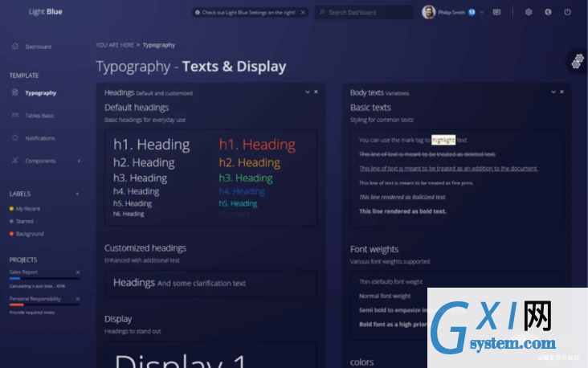The image size is (588, 368).
Task: Click Philip Smith's avatar
Action: tap(428, 12)
